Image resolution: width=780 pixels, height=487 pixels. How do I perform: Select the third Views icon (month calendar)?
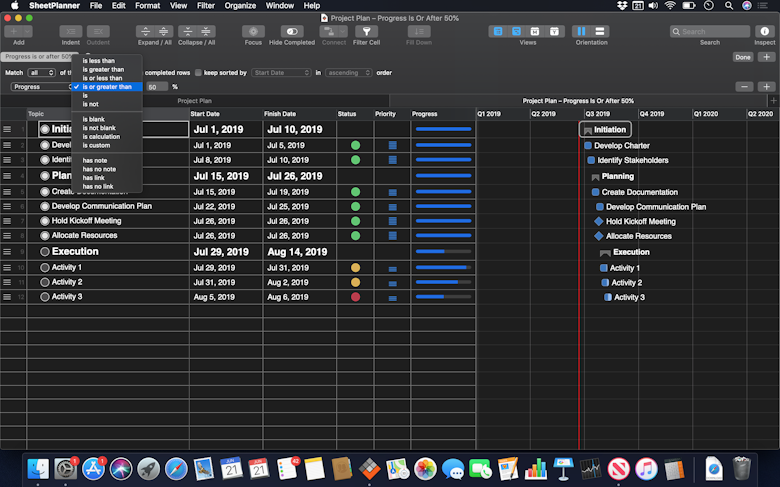[x=535, y=31]
